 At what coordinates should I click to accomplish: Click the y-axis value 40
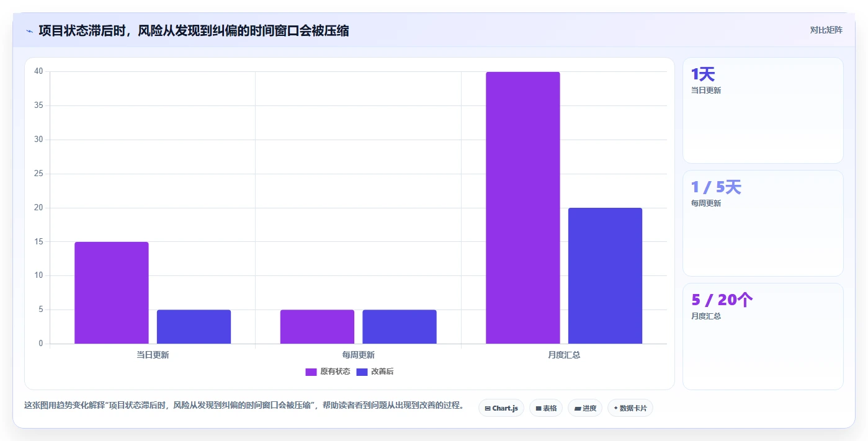(38, 71)
